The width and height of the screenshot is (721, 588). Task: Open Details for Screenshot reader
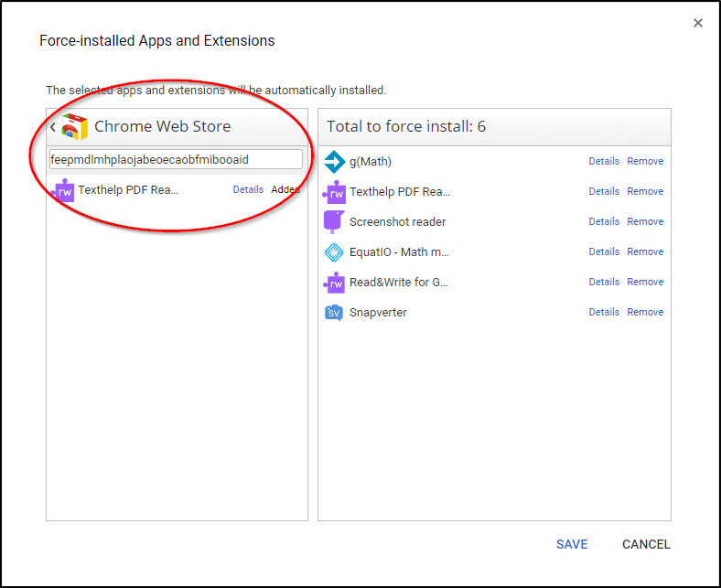point(604,221)
